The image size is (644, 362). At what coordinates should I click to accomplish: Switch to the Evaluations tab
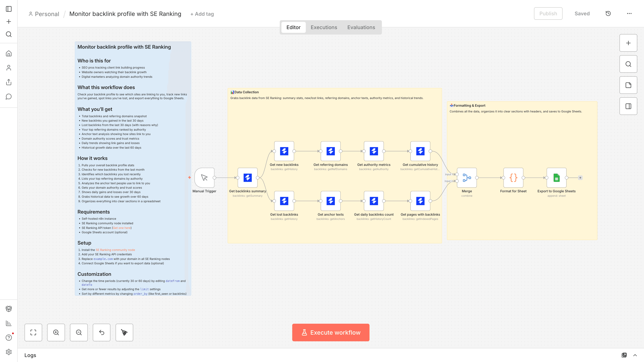(361, 27)
